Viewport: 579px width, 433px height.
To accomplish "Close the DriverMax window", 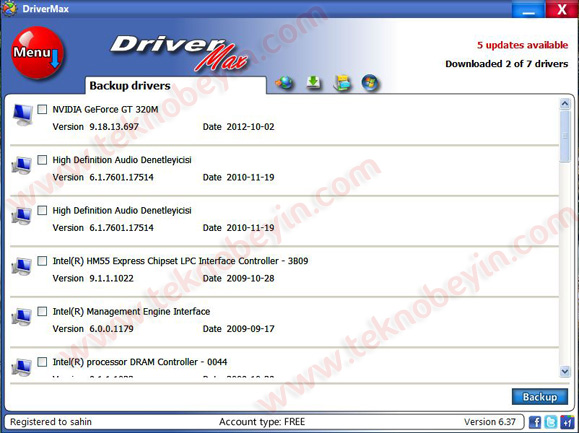I will coord(562,9).
